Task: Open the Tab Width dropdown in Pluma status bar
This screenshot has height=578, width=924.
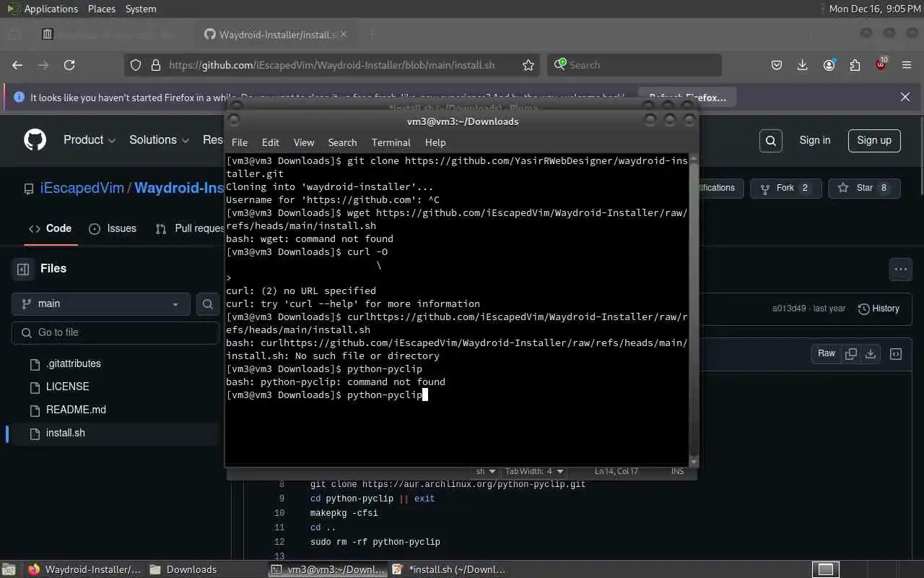Action: (534, 471)
